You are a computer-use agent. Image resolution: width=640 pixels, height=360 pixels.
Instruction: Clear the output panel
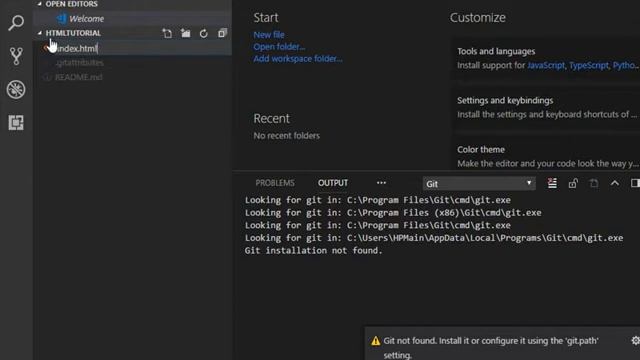[552, 183]
